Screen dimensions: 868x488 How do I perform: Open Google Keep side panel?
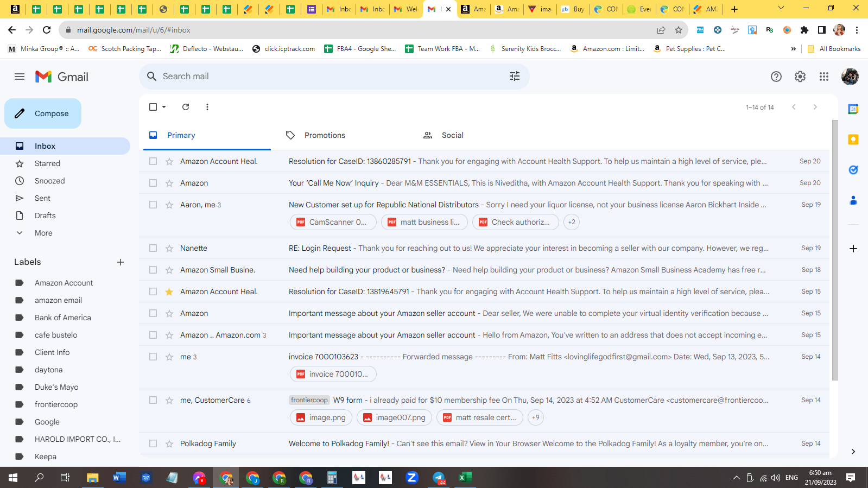pyautogui.click(x=853, y=140)
